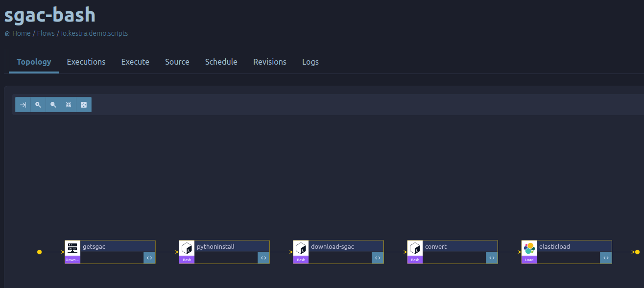This screenshot has height=288, width=644.
Task: Click the pythoninstall node title
Action: pyautogui.click(x=215, y=246)
